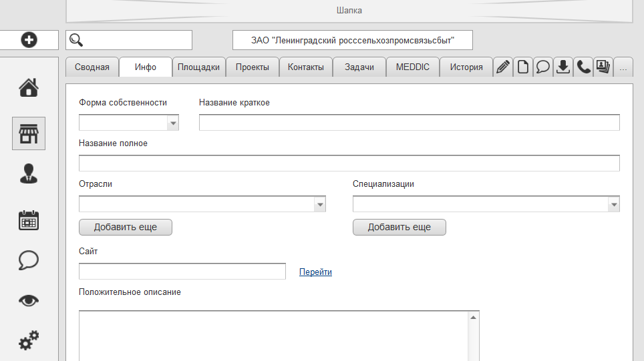The width and height of the screenshot is (644, 361).
Task: Expand the Отрасли dropdown list
Action: click(x=319, y=204)
